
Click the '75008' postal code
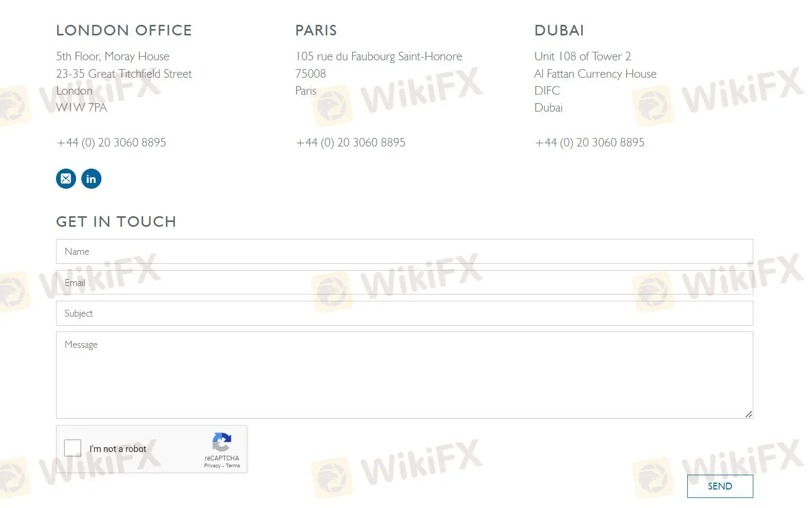(x=311, y=74)
